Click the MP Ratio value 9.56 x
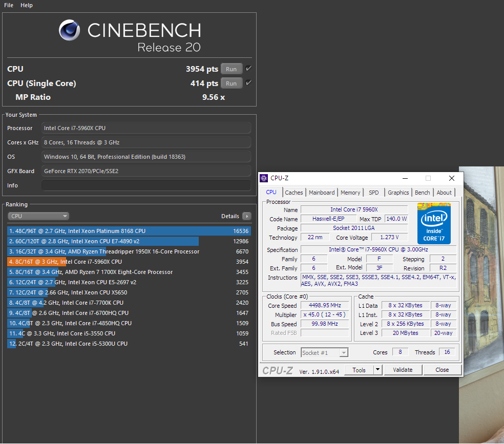 tap(214, 97)
